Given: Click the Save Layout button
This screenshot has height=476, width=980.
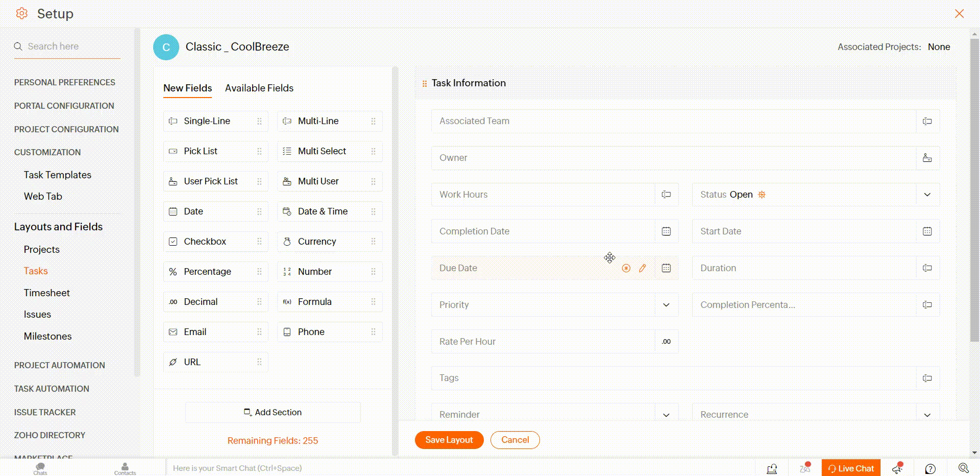Looking at the screenshot, I should pyautogui.click(x=449, y=440).
